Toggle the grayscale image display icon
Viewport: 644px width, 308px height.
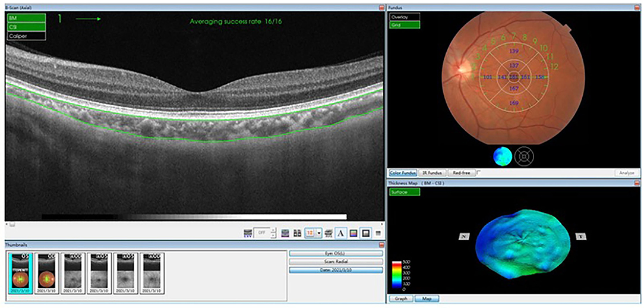pos(365,233)
